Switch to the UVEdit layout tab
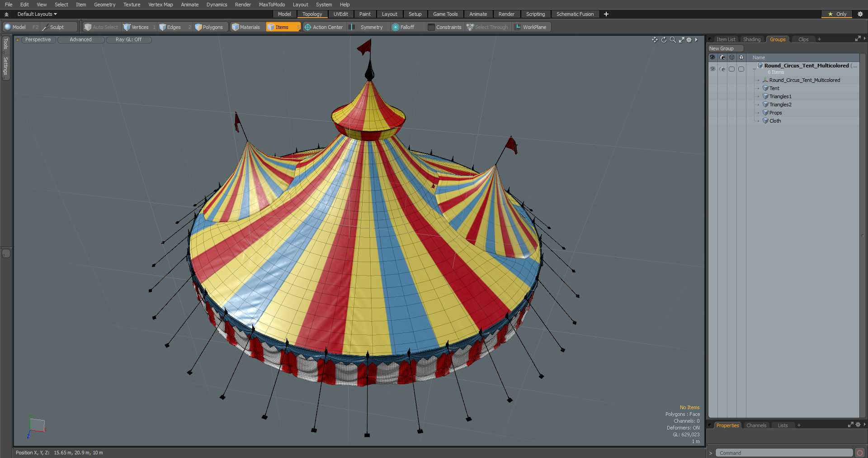The width and height of the screenshot is (868, 458). click(x=340, y=14)
